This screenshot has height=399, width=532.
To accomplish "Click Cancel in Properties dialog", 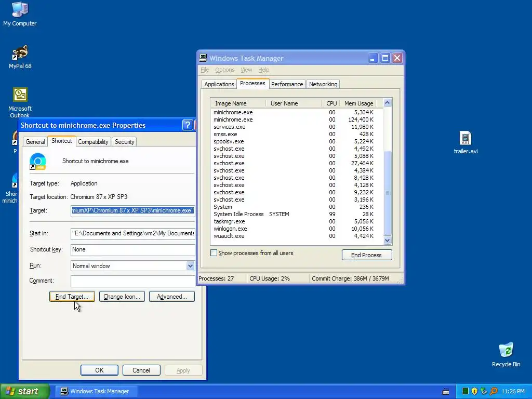I will [141, 370].
